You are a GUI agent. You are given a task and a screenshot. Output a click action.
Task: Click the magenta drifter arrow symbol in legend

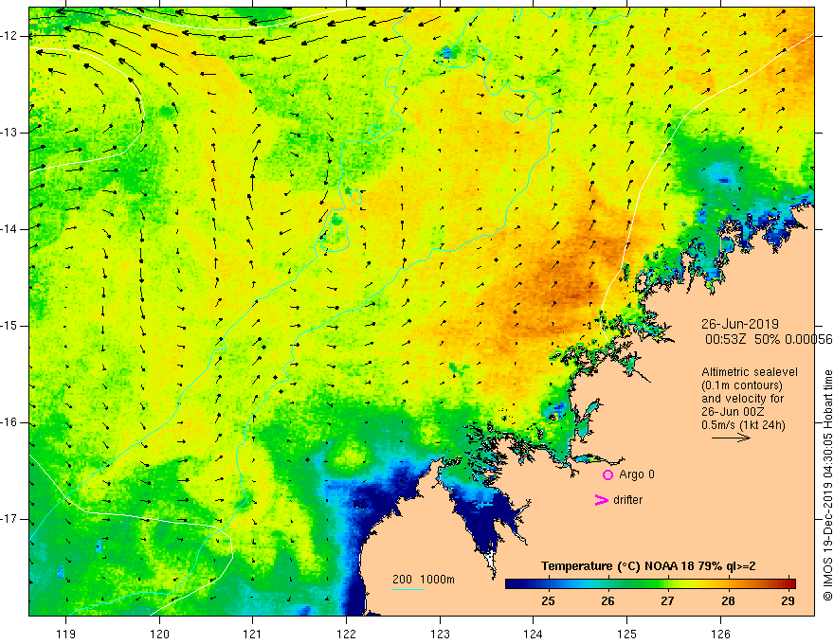(x=602, y=500)
